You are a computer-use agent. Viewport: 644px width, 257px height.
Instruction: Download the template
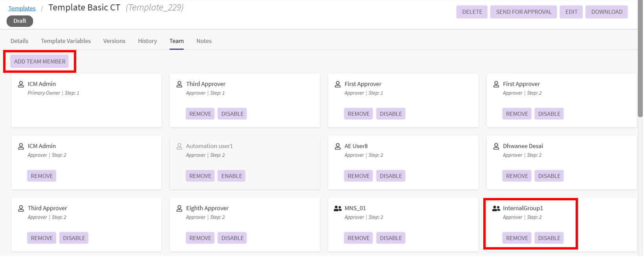point(606,12)
